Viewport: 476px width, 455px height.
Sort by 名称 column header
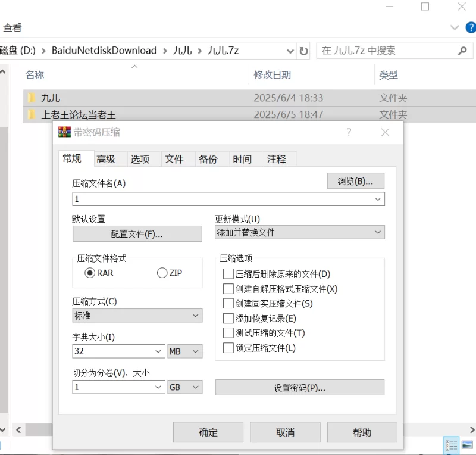(x=35, y=75)
